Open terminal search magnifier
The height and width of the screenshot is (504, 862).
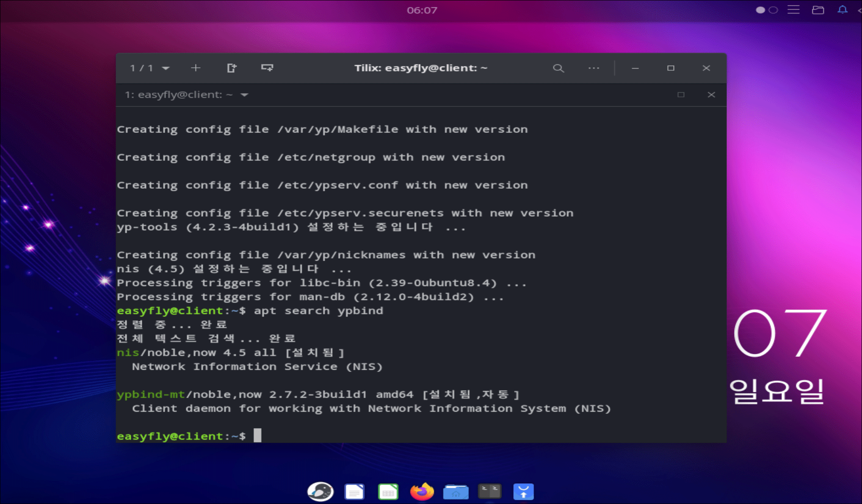pos(558,68)
